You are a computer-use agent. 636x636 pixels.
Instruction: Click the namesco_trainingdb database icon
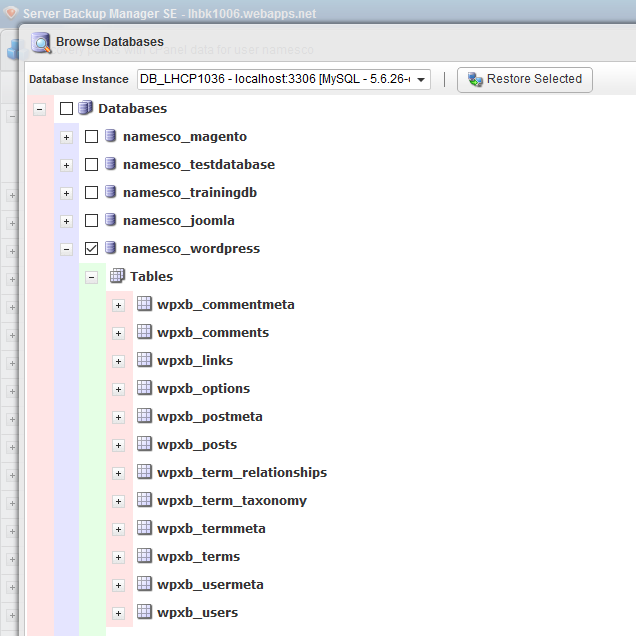click(x=110, y=192)
